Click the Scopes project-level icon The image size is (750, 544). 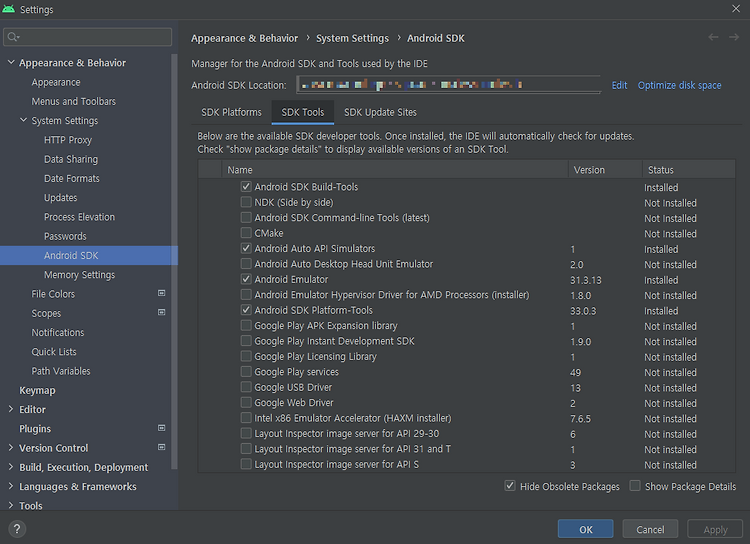pyautogui.click(x=162, y=312)
